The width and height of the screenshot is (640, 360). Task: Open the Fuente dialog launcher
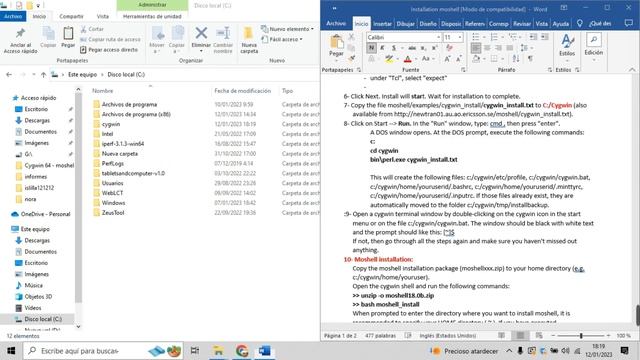click(x=463, y=70)
